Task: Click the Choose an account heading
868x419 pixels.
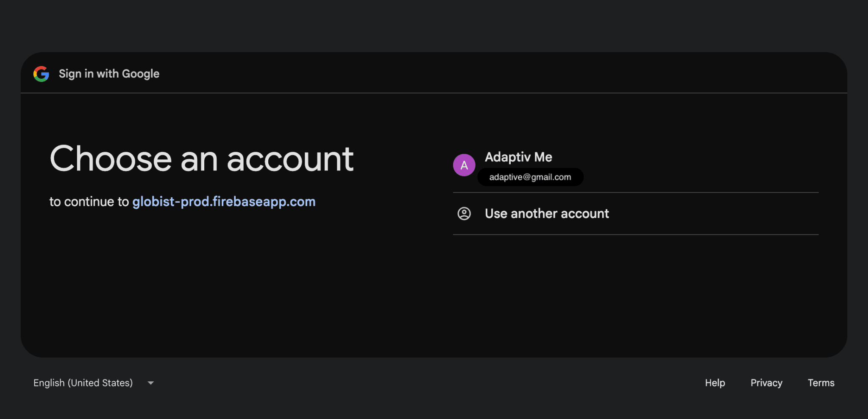Action: point(201,159)
